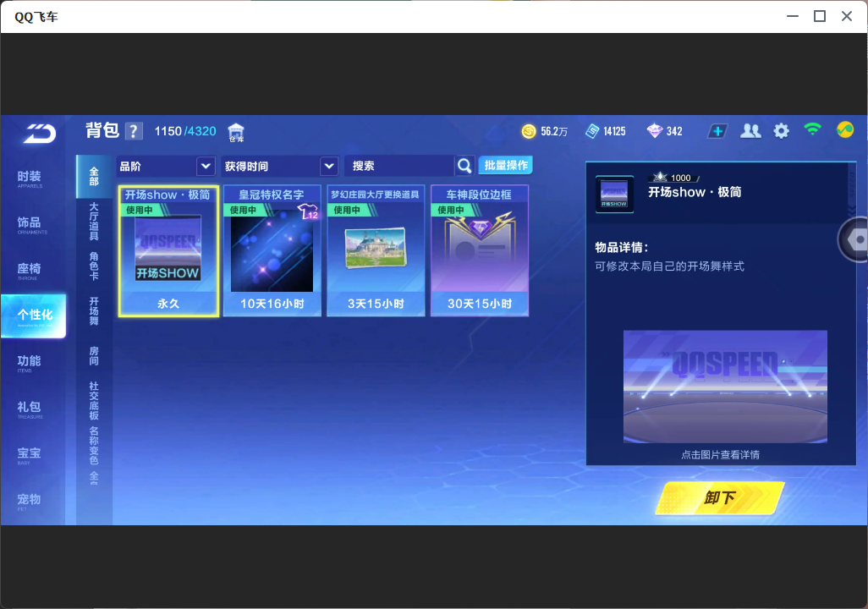The height and width of the screenshot is (609, 868).
Task: Open the warehouse storage icon
Action: (236, 132)
